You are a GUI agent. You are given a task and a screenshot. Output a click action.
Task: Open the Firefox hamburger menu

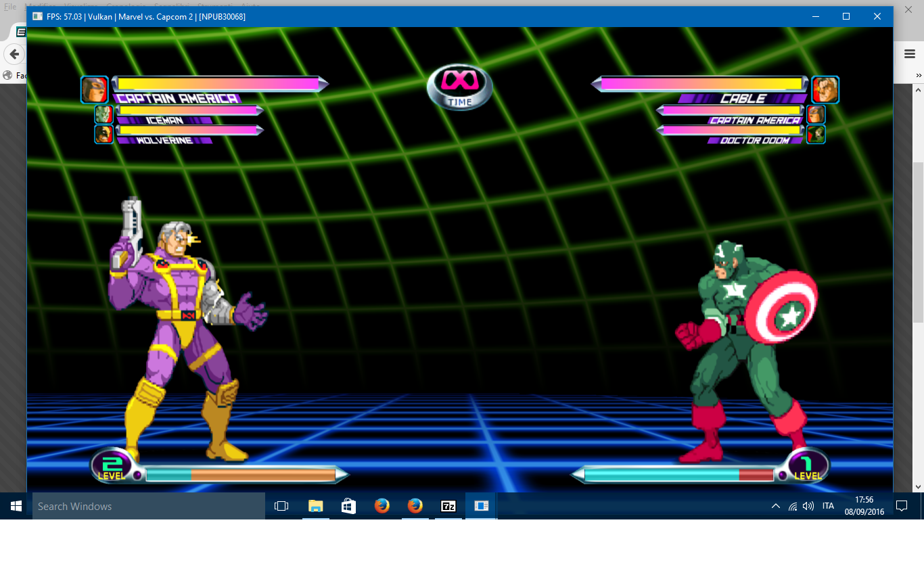910,54
